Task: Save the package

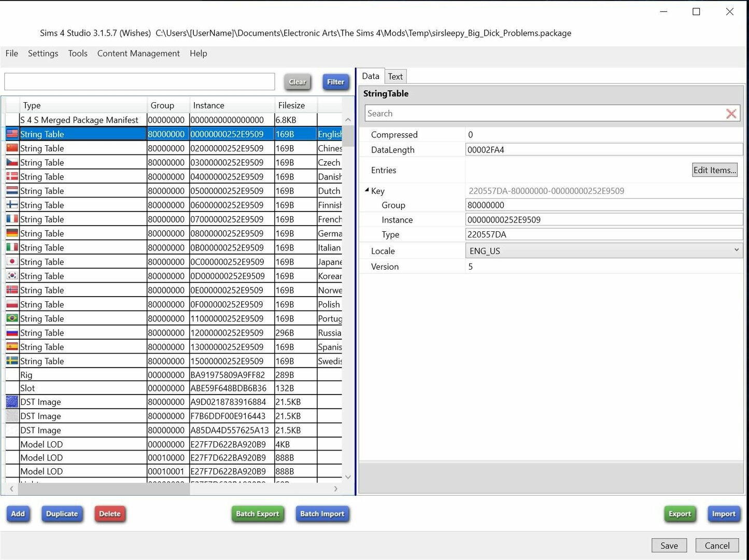Action: pos(669,545)
